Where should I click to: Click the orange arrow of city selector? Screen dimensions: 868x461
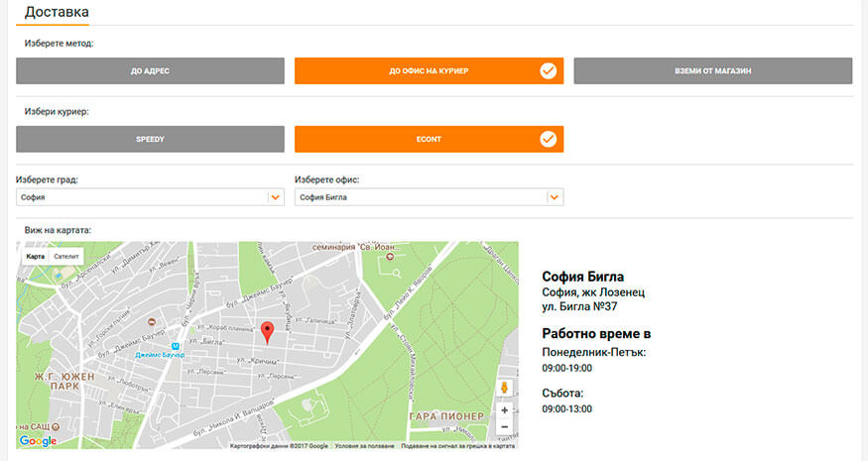[x=276, y=197]
